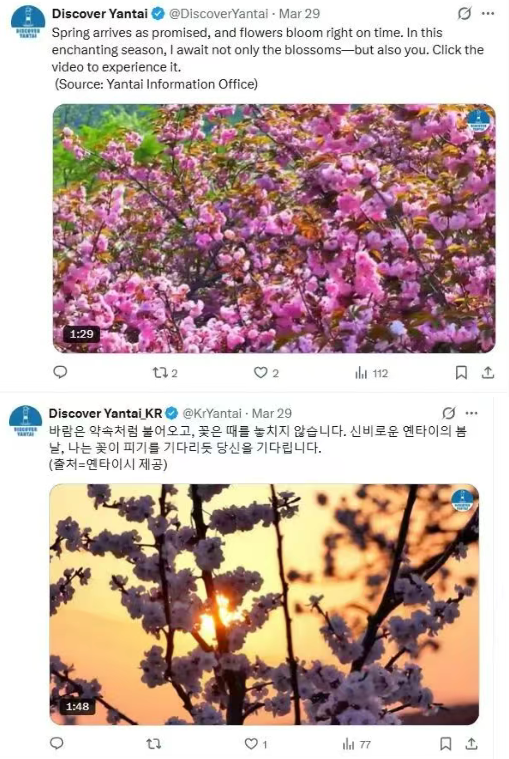This screenshot has width=509, height=759.
Task: Reply to the Discover Yantai_KR Korean post
Action: tap(57, 743)
